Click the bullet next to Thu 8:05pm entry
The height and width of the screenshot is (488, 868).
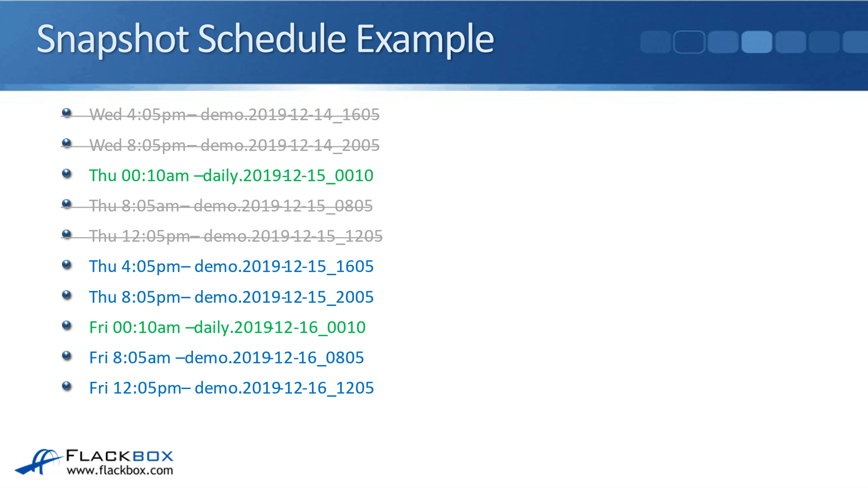[x=66, y=295]
